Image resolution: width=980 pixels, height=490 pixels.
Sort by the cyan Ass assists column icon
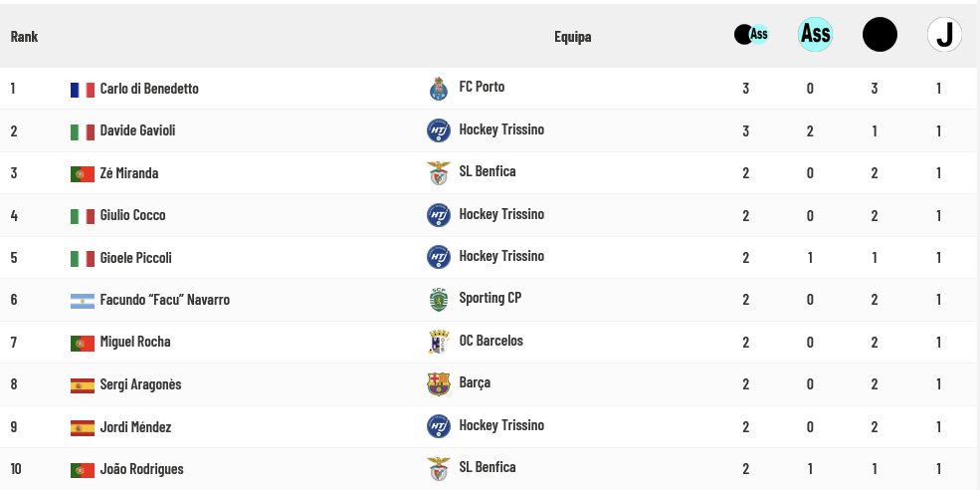pyautogui.click(x=815, y=35)
